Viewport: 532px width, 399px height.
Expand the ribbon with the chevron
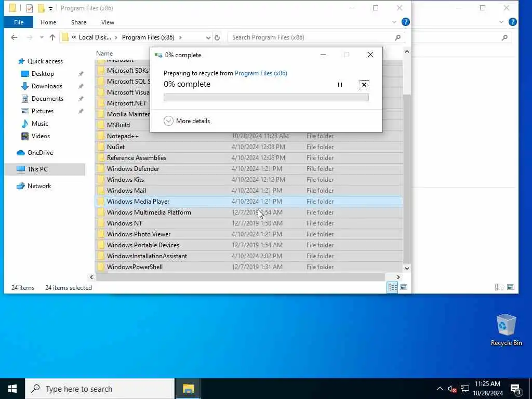coord(394,22)
